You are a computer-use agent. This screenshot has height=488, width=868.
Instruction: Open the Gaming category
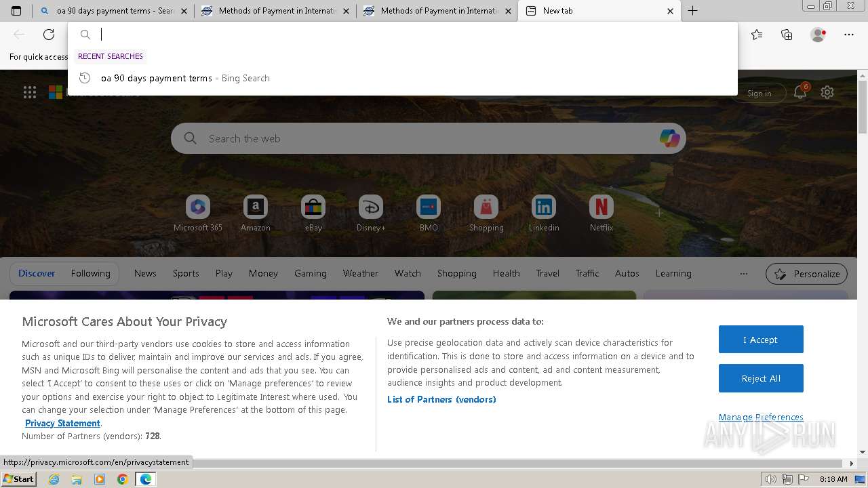[311, 273]
